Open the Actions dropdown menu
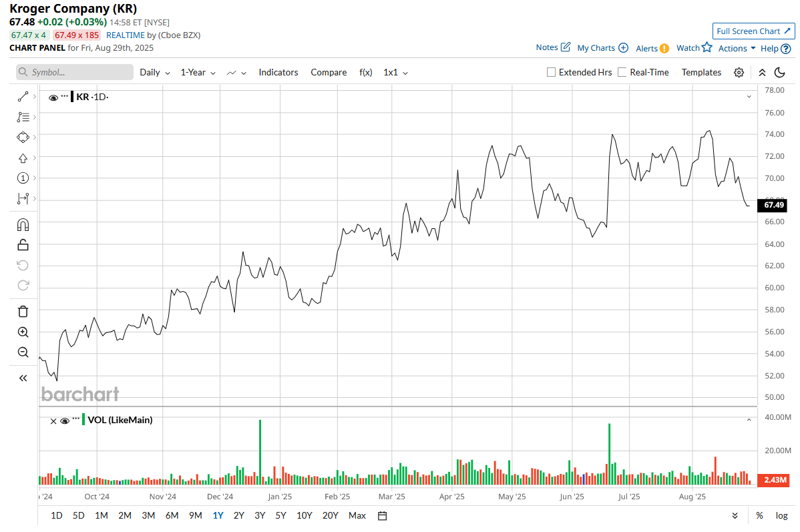This screenshot has height=532, width=800. point(737,49)
